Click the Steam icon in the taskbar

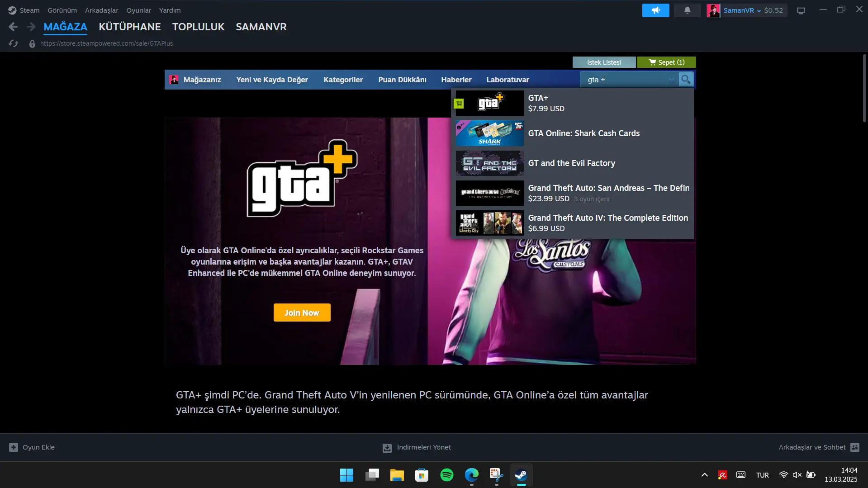point(522,475)
